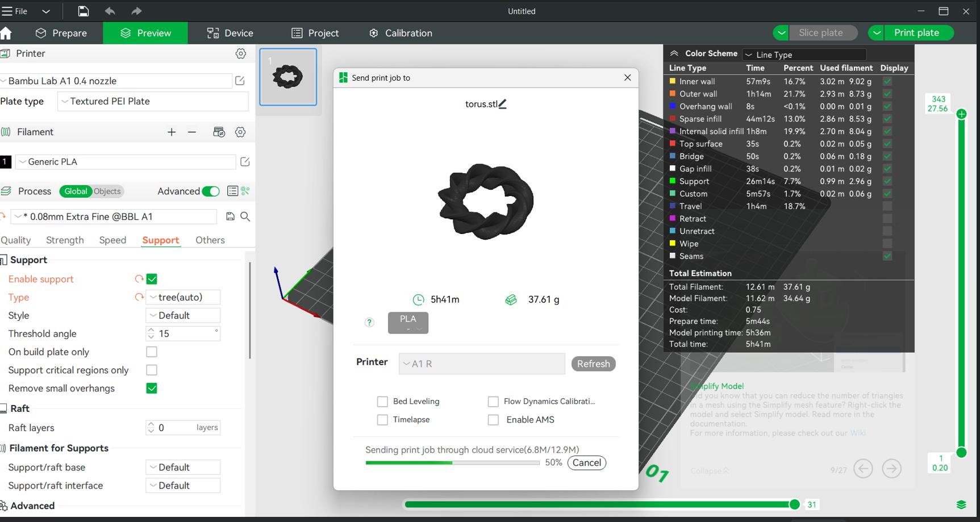Image resolution: width=980 pixels, height=522 pixels.
Task: Open printer preset Bambu Lab A1 dropdown
Action: (116, 81)
